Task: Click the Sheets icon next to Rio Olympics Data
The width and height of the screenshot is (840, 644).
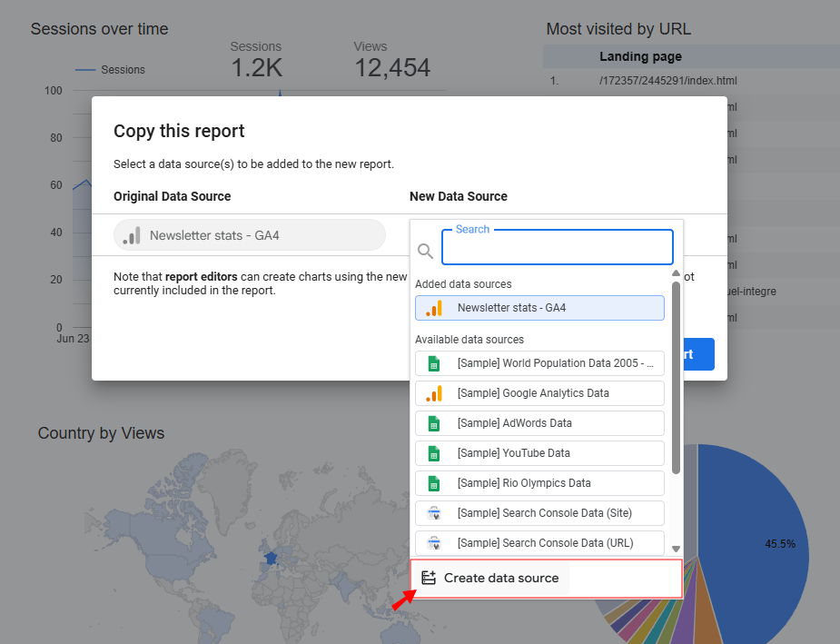Action: [x=434, y=484]
